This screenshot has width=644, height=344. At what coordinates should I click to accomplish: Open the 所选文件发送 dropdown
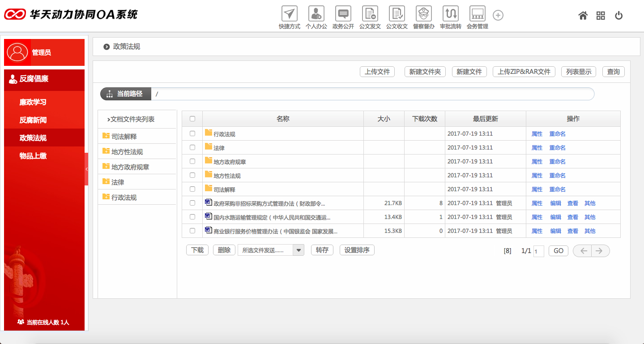(298, 250)
